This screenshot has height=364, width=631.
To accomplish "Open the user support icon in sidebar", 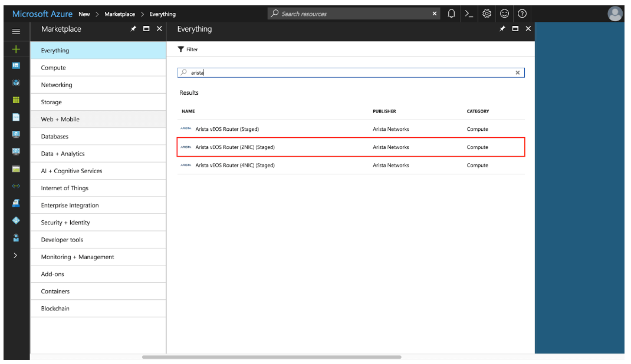I will 16,238.
